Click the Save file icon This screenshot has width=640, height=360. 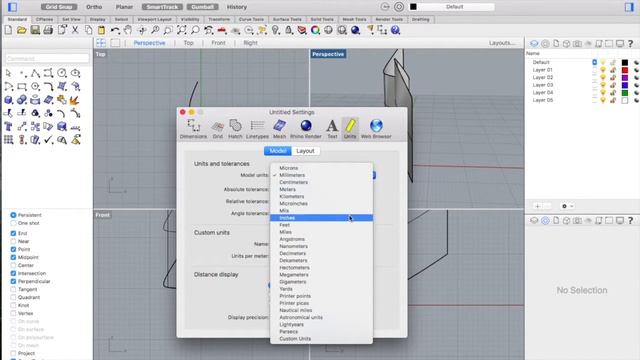pos(35,30)
